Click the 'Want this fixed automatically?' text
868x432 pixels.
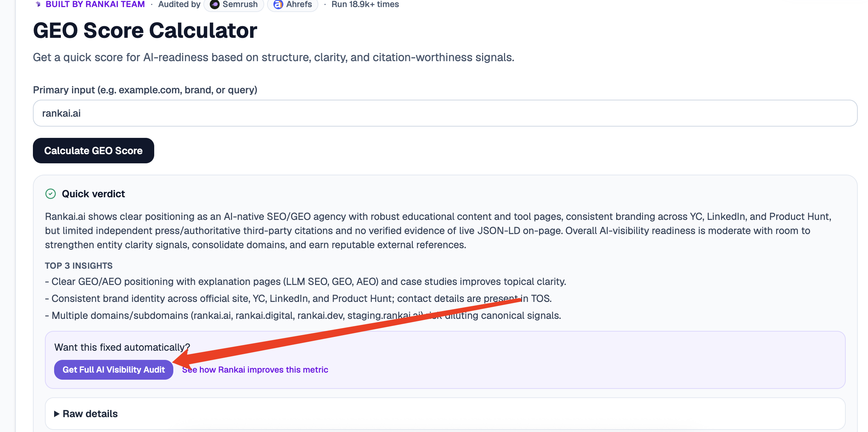122,347
